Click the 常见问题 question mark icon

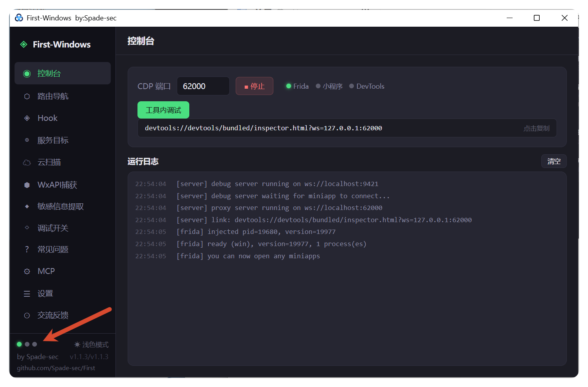point(27,250)
